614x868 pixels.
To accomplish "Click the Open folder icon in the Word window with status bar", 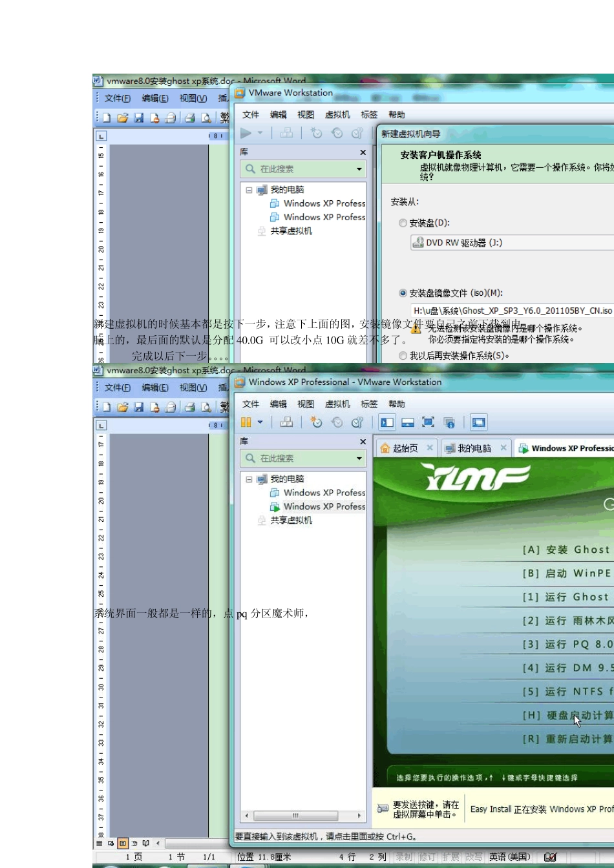I will point(122,407).
